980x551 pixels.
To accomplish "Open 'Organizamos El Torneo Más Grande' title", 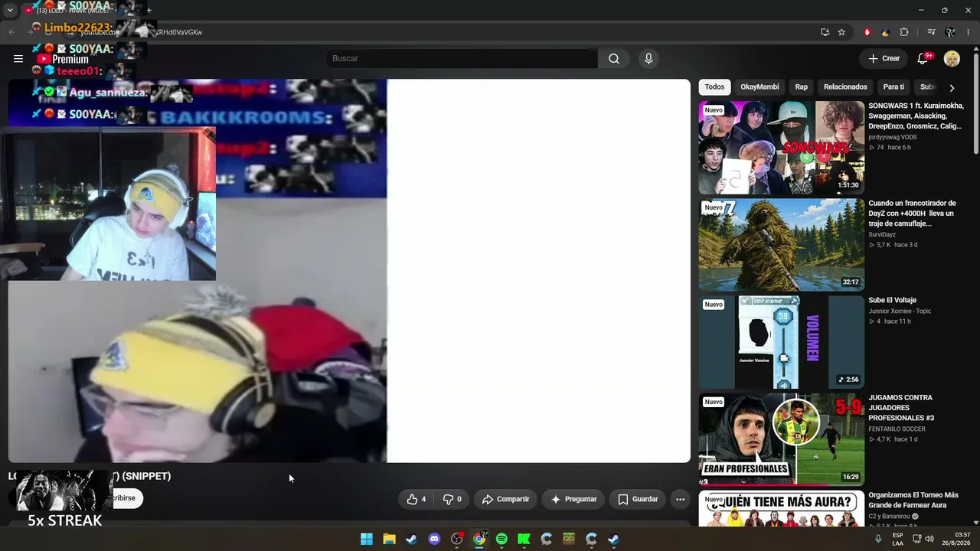I will click(913, 500).
